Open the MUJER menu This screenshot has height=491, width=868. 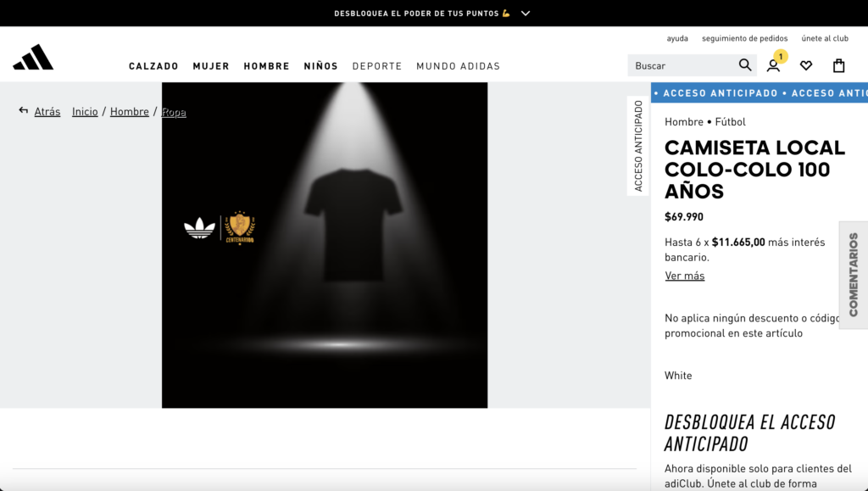pos(211,66)
